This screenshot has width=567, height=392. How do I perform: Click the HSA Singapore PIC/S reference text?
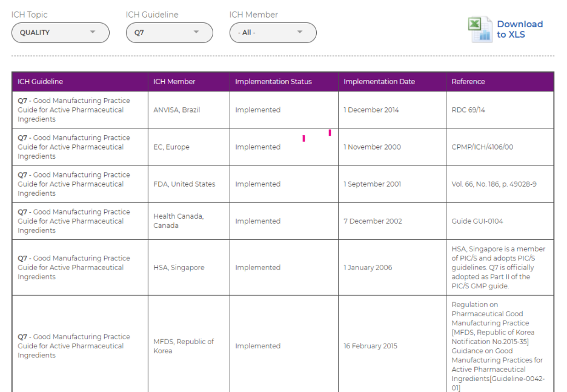tap(499, 268)
